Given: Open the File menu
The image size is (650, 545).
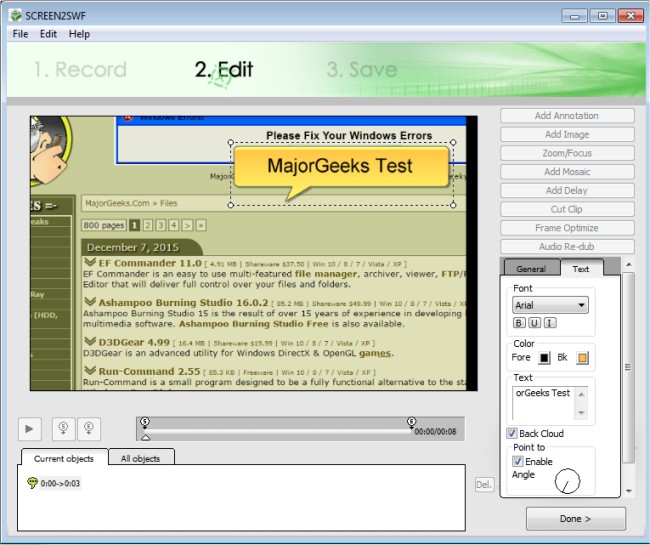Looking at the screenshot, I should point(20,34).
